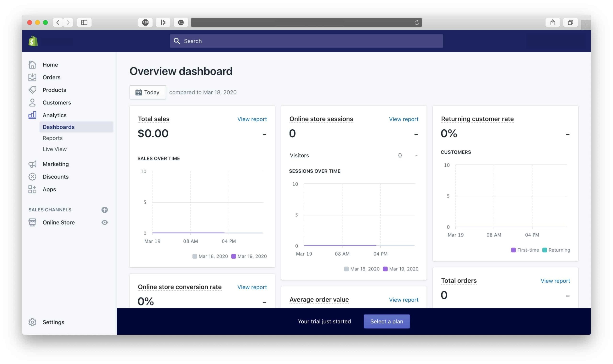Screen dimensions: 613x364
Task: Go forward with the browser forward arrow
Action: [68, 22]
